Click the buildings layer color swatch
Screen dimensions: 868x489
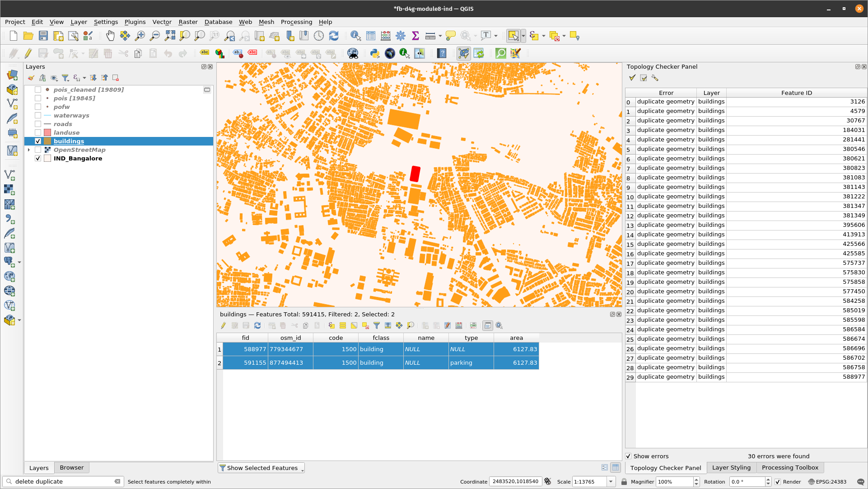tap(47, 141)
